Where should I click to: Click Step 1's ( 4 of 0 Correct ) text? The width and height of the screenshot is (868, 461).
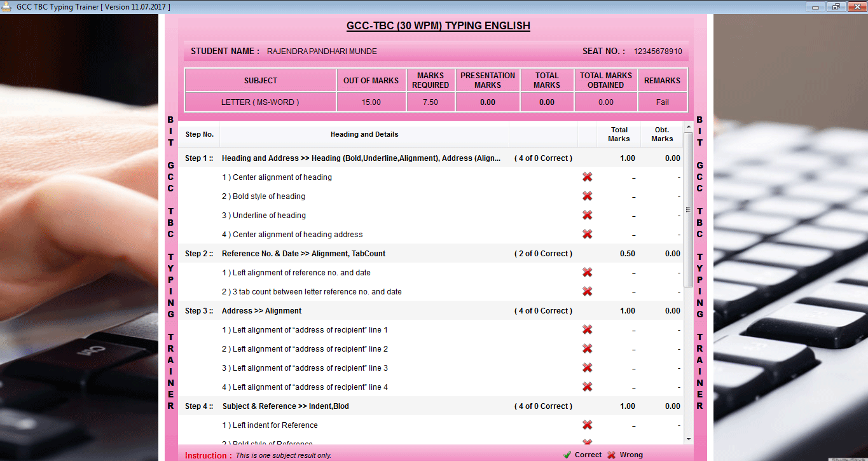pos(543,158)
